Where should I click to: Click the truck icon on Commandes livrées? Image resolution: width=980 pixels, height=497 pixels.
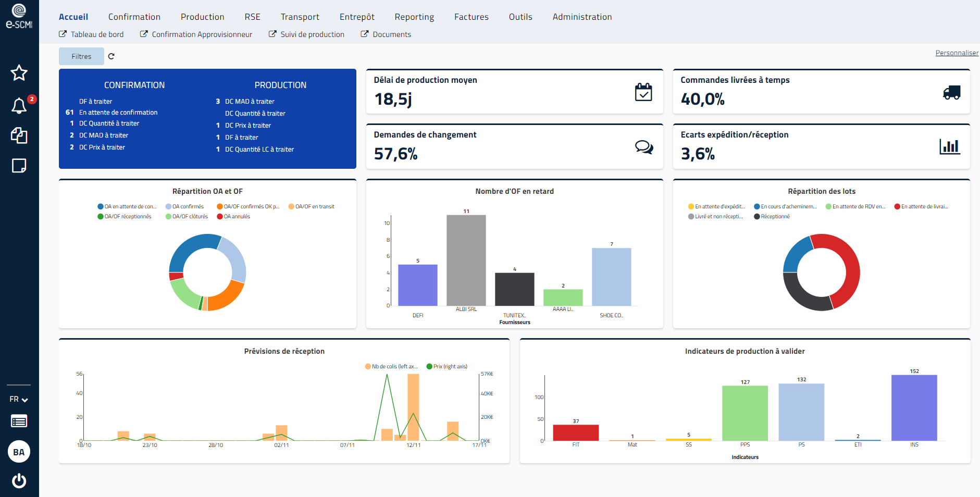tap(951, 93)
